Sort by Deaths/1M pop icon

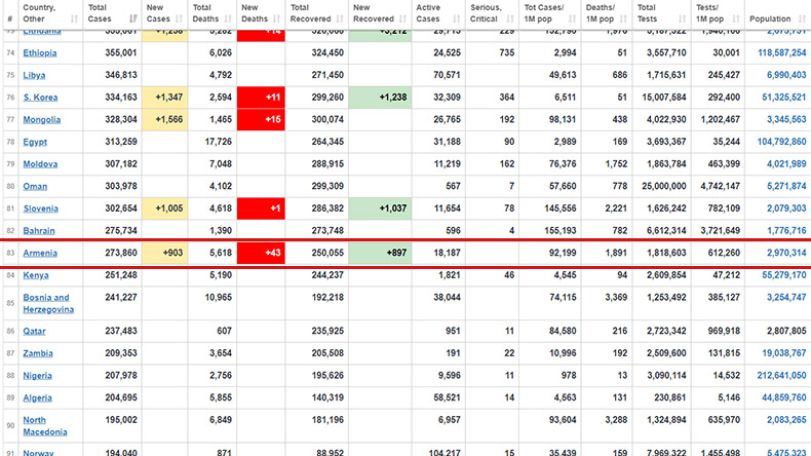point(623,19)
